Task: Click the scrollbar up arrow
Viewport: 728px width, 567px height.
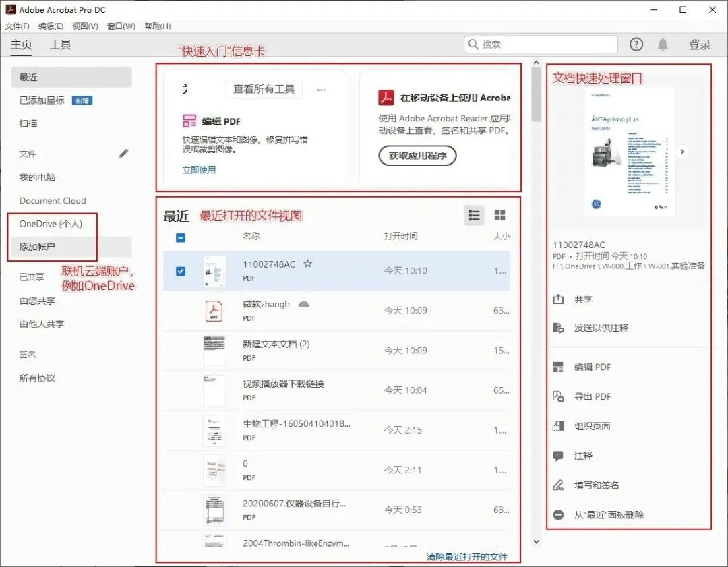Action: point(537,62)
